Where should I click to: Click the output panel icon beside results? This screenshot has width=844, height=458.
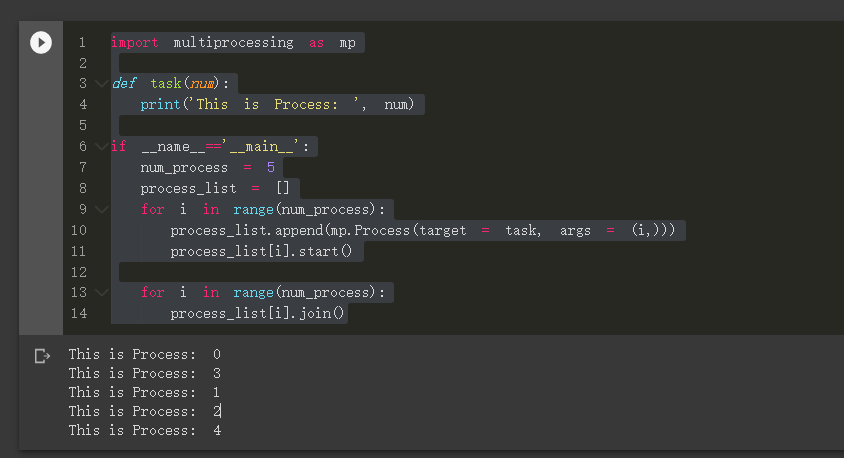[x=42, y=356]
